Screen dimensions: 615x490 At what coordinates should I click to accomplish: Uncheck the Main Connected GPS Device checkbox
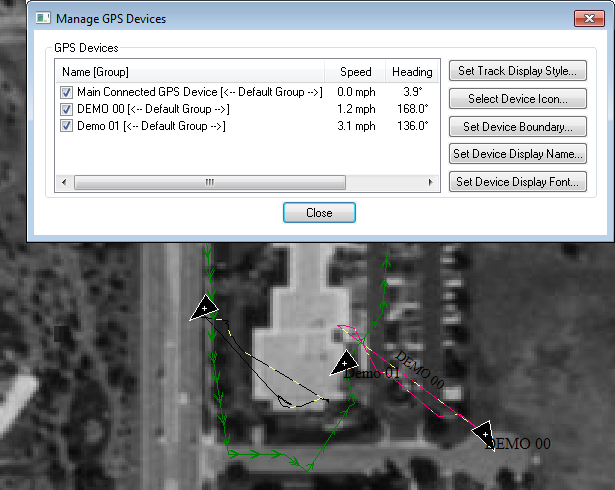[67, 92]
